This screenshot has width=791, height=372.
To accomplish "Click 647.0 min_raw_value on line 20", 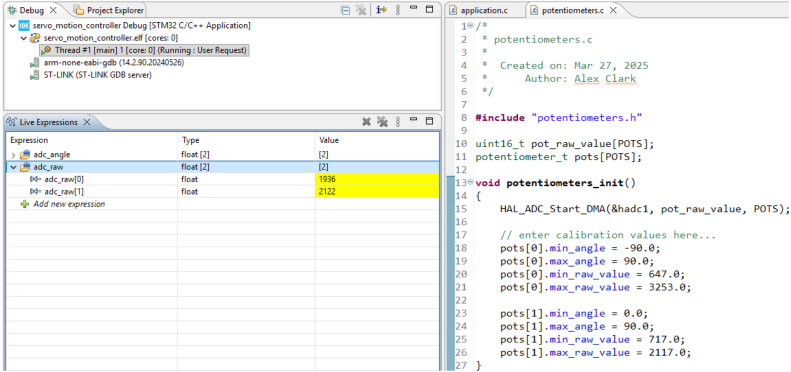I will coord(664,274).
